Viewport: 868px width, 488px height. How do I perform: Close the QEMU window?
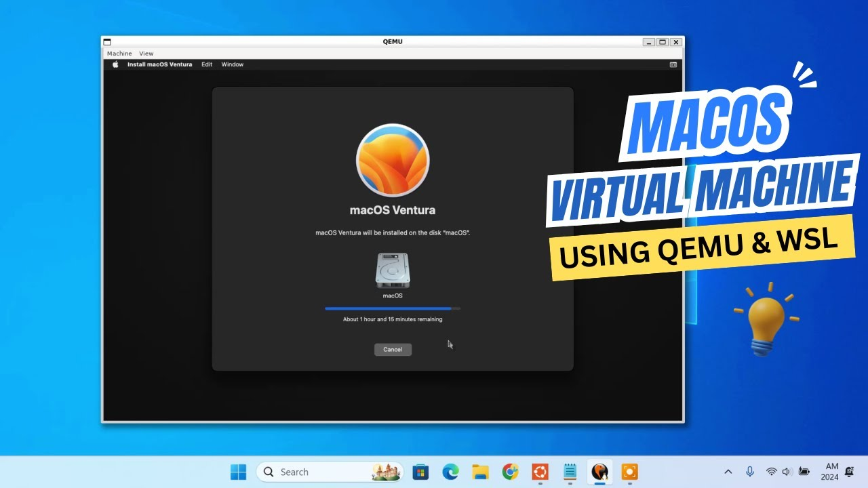[675, 42]
